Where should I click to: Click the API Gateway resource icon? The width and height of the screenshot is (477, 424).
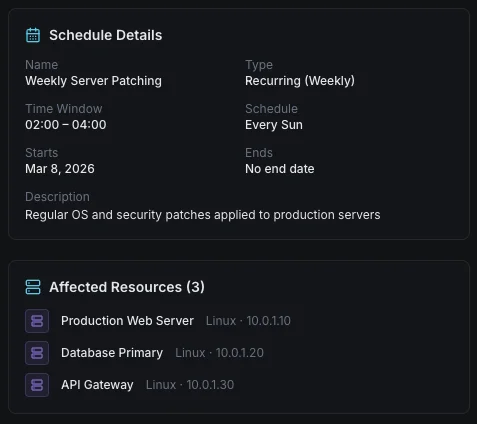37,385
